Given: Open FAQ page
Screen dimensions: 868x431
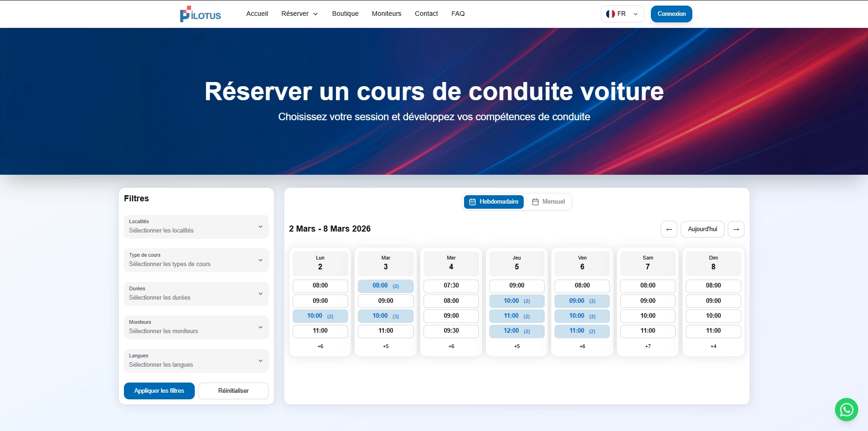Looking at the screenshot, I should coord(458,14).
